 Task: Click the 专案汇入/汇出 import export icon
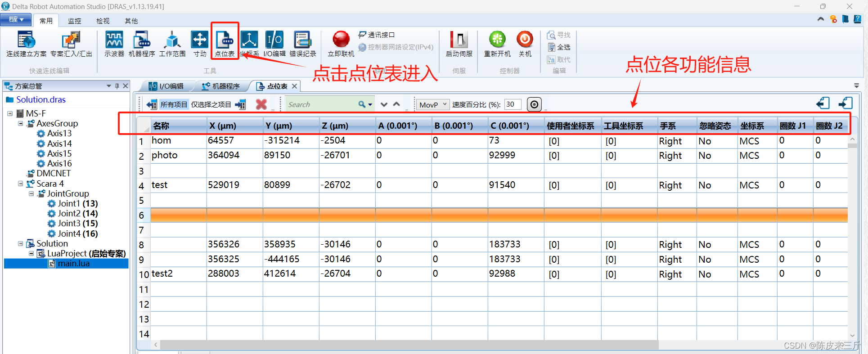click(71, 44)
